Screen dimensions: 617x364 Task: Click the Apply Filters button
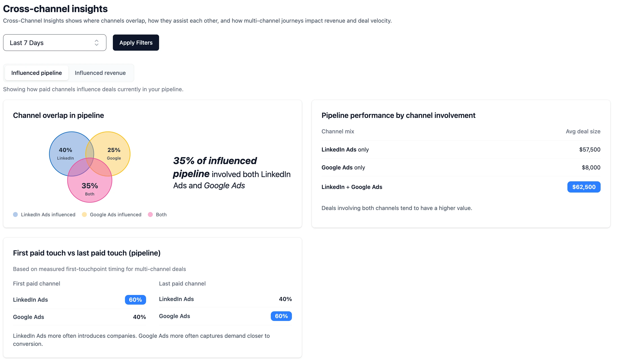[x=136, y=42]
